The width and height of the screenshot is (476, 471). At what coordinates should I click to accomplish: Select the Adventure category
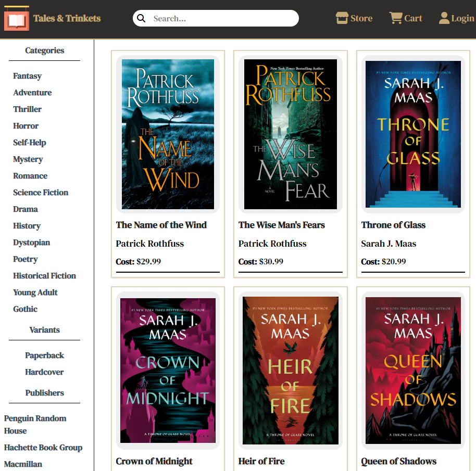32,93
